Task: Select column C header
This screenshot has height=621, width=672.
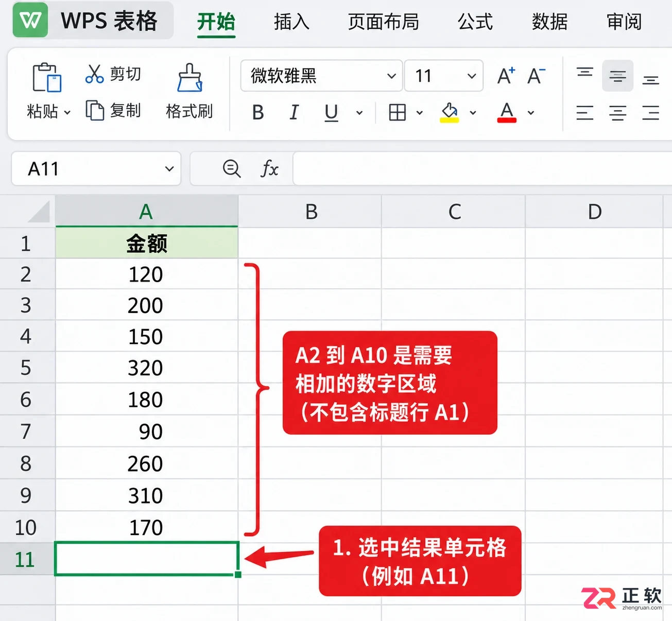Action: tap(454, 212)
